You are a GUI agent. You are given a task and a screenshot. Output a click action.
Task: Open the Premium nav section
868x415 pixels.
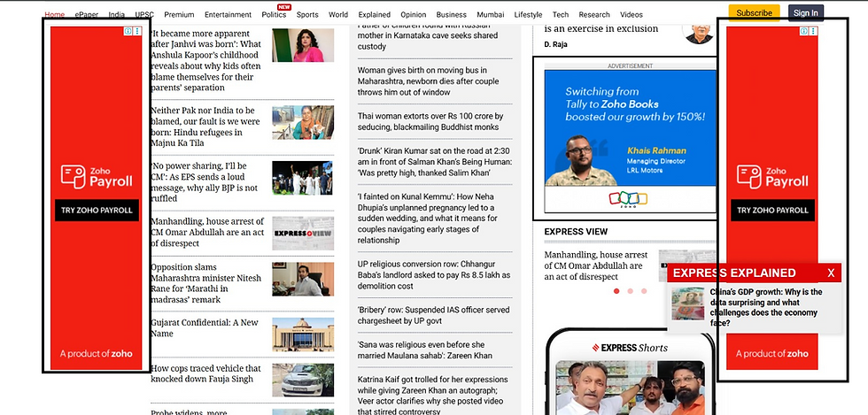pyautogui.click(x=179, y=14)
